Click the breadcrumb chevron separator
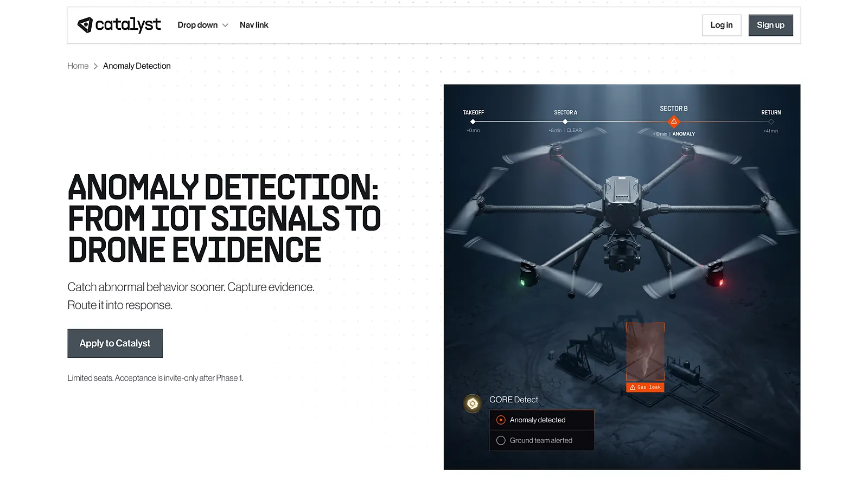This screenshot has width=868, height=488. tap(95, 66)
